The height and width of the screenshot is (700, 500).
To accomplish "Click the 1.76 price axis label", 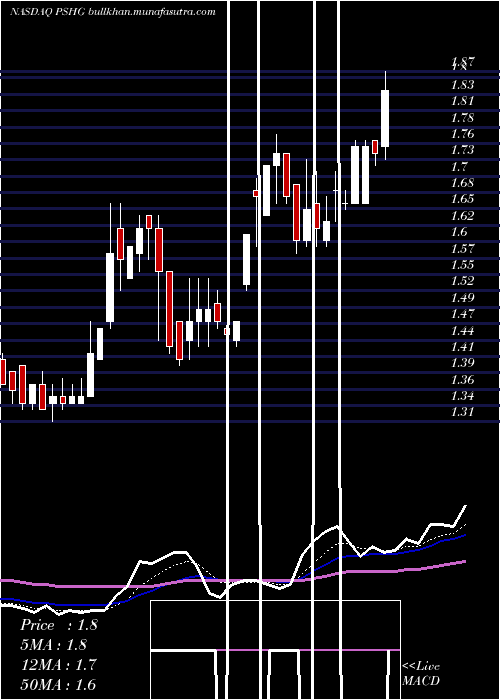I will pyautogui.click(x=462, y=133).
